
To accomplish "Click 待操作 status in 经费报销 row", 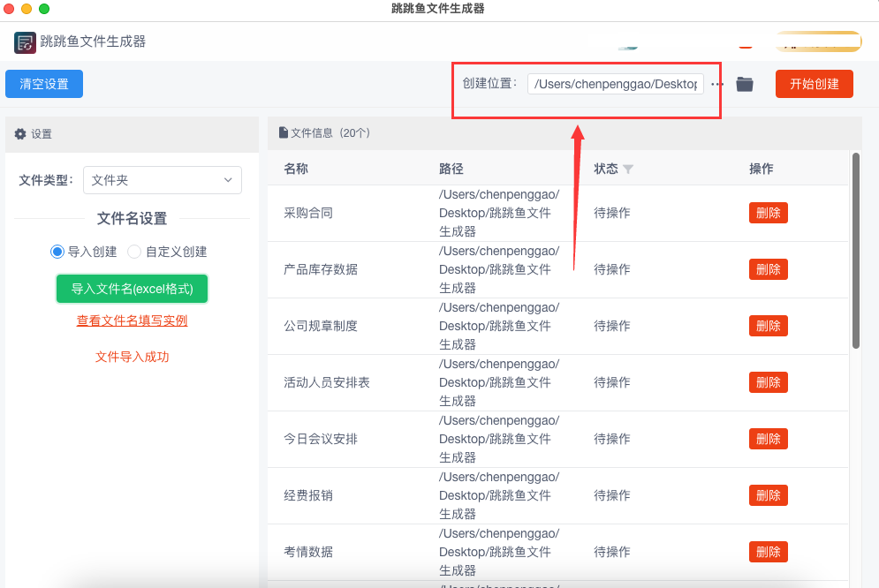I will pos(612,495).
